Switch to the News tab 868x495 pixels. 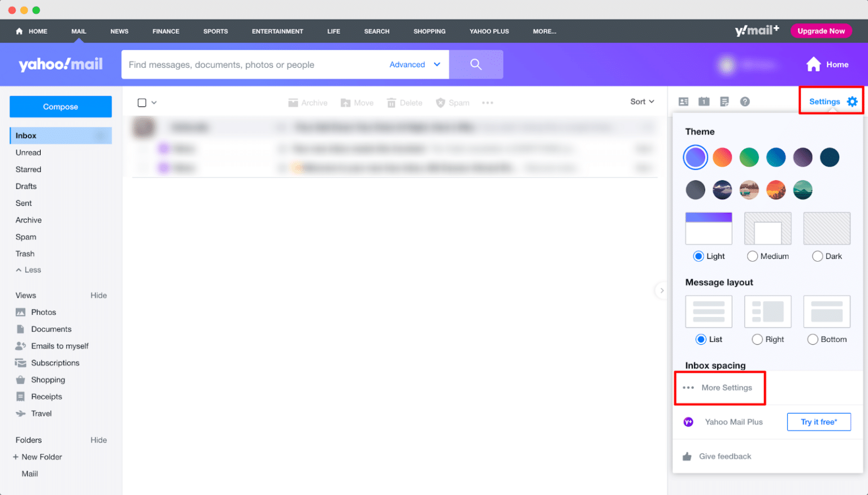119,31
